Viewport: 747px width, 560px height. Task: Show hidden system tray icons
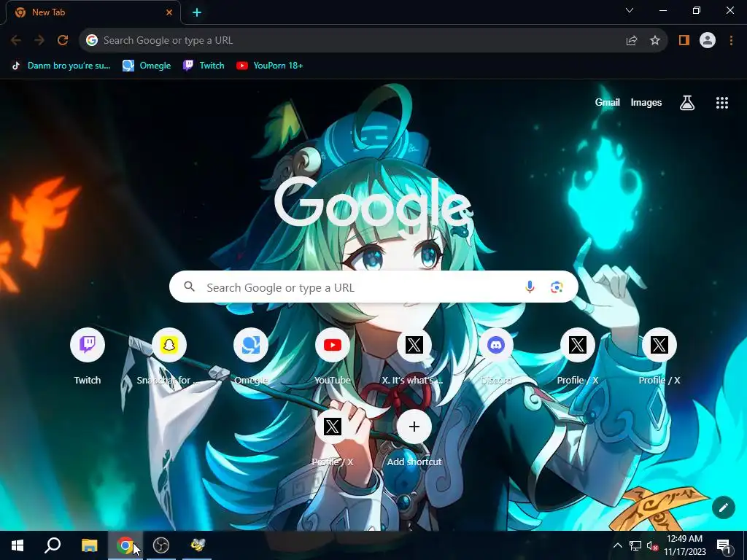pyautogui.click(x=617, y=545)
